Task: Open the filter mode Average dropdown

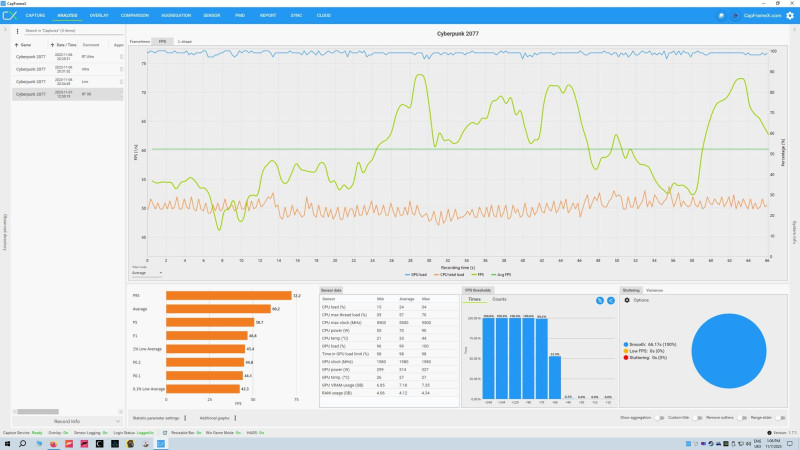Action: [147, 273]
